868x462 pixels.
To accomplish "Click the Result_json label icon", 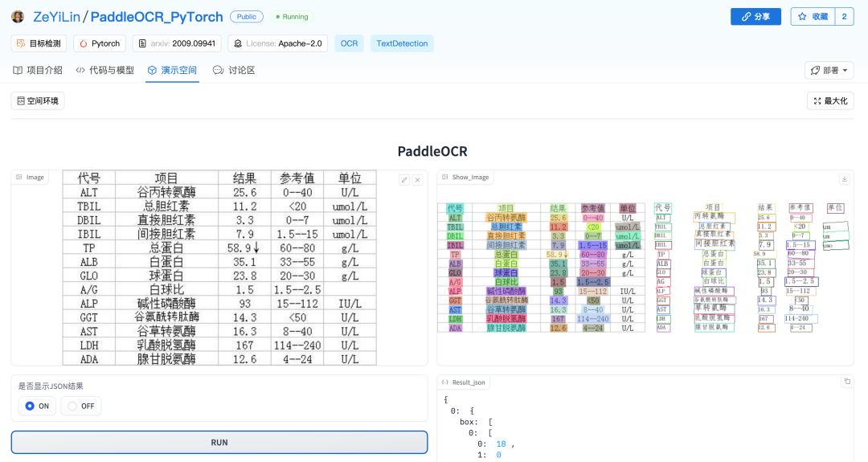I will 445,382.
